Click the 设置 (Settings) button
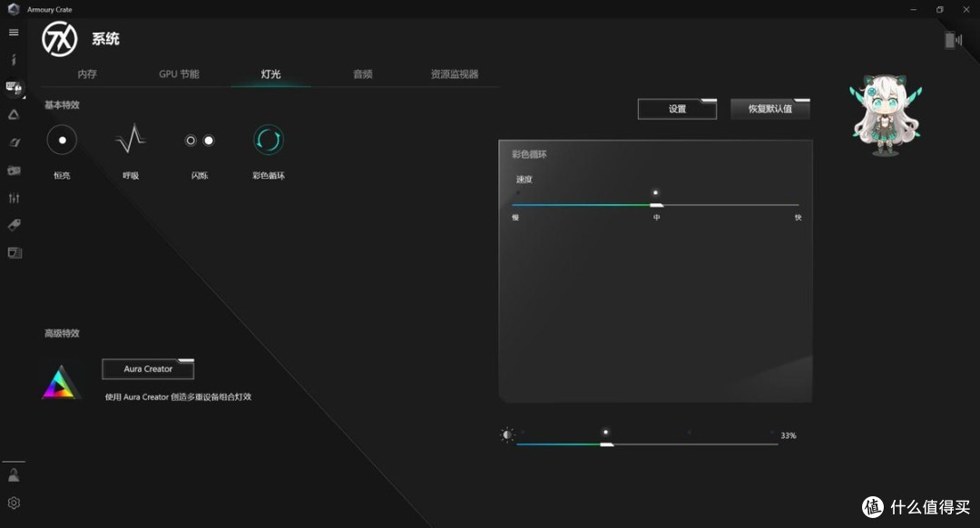This screenshot has height=528, width=980. [678, 109]
